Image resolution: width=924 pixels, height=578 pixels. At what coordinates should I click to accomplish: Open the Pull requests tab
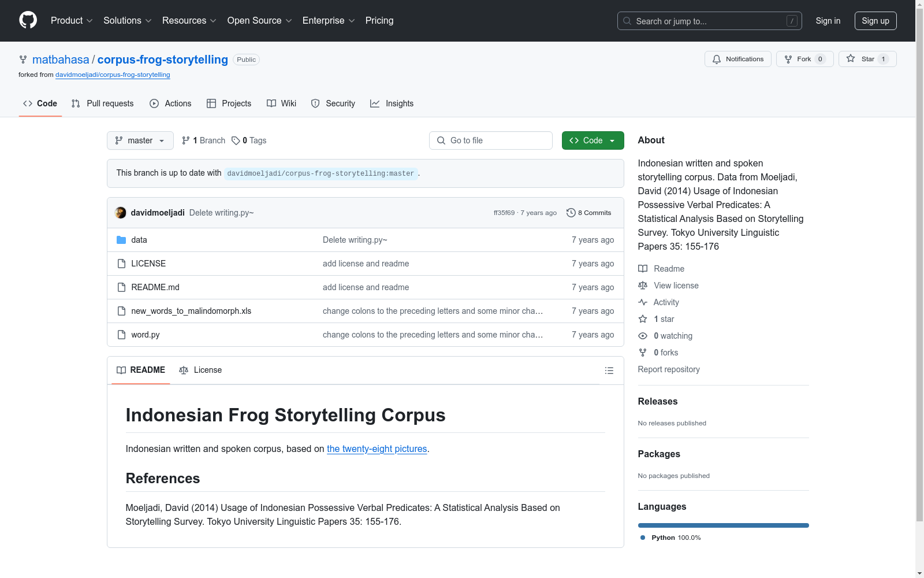click(103, 103)
